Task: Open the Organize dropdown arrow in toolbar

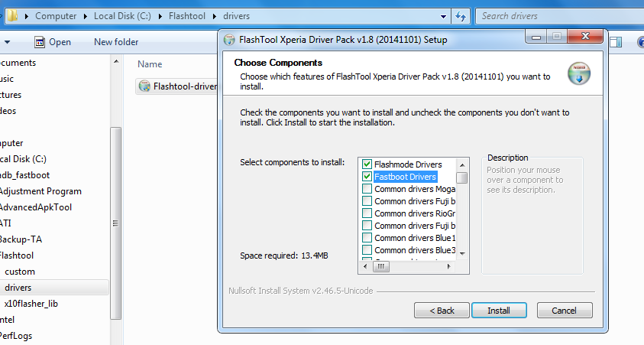Action: 7,42
